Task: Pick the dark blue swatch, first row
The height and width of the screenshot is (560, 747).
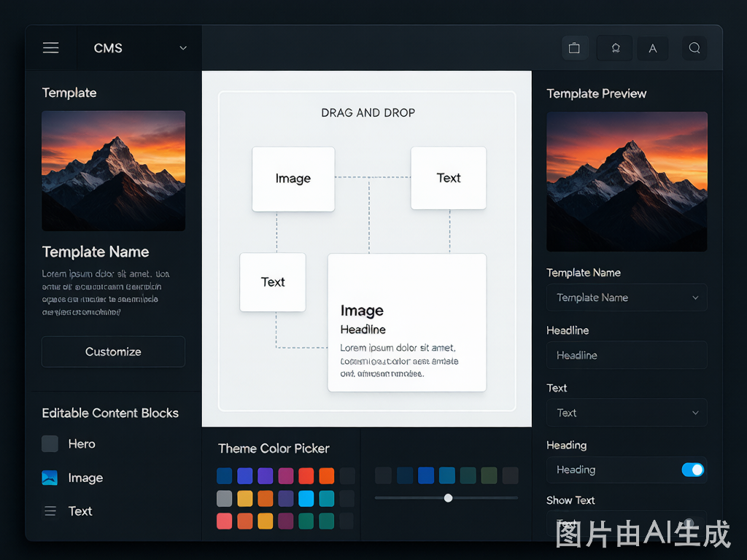Action: tap(225, 475)
